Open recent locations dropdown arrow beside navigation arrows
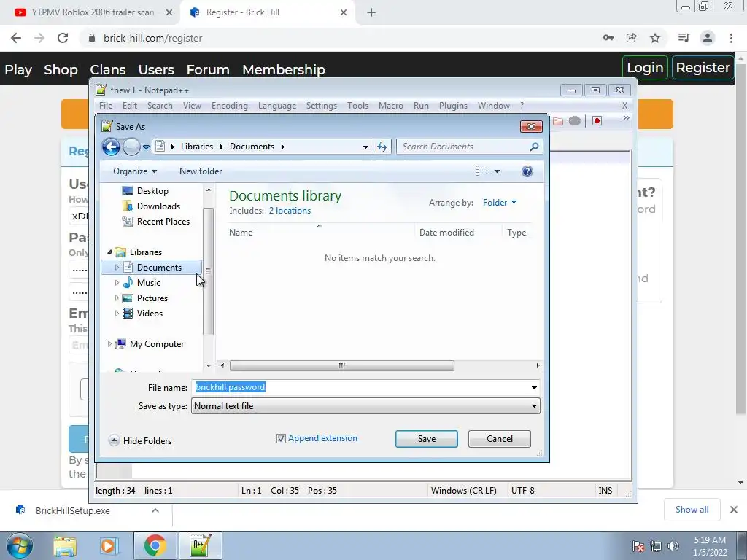Viewport: 747px width, 560px height. pyautogui.click(x=146, y=147)
